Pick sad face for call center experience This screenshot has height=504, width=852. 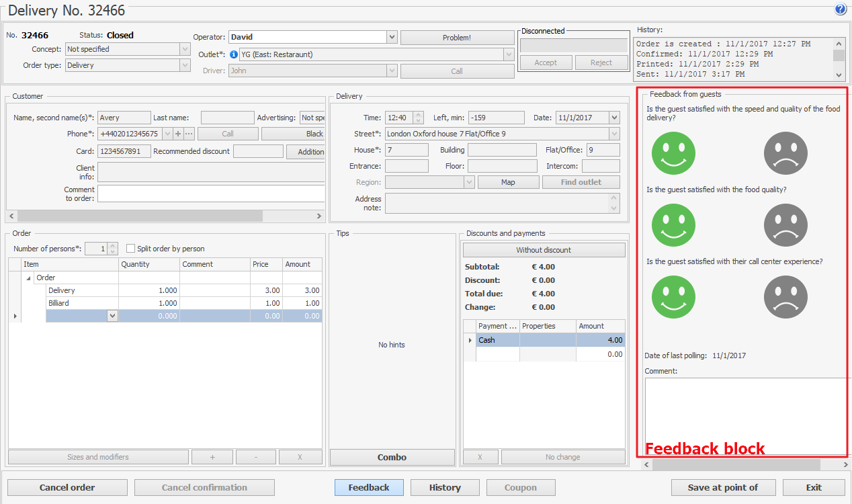click(x=785, y=297)
